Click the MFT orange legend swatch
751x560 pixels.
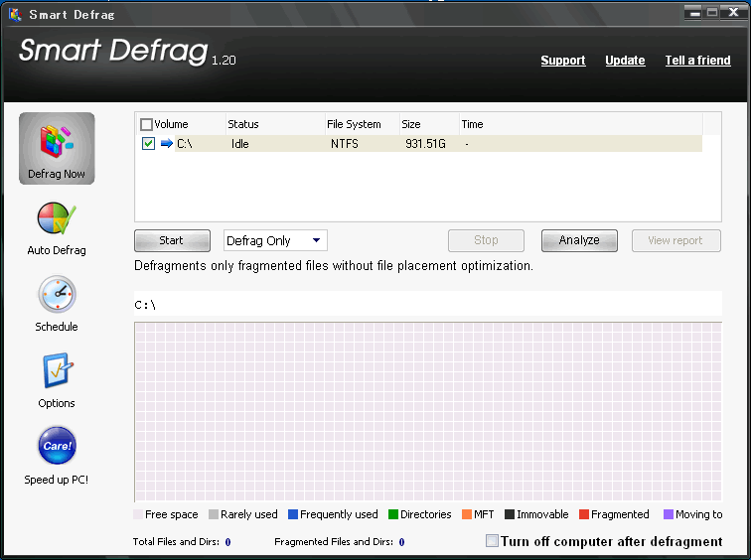(467, 514)
